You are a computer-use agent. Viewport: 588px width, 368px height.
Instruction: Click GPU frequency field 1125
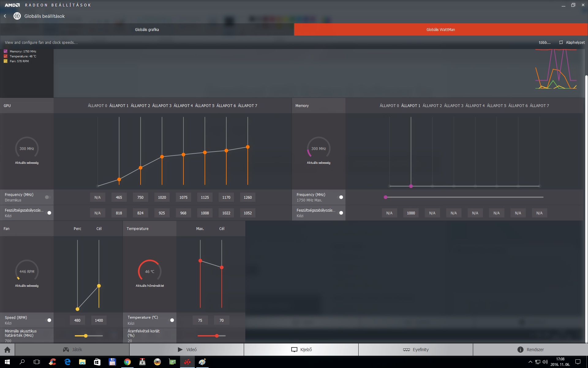[205, 197]
